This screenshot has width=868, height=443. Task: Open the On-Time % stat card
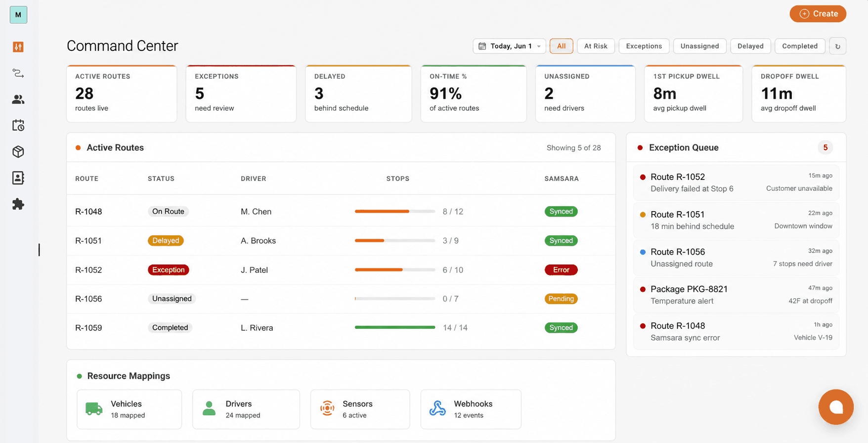pyautogui.click(x=474, y=93)
